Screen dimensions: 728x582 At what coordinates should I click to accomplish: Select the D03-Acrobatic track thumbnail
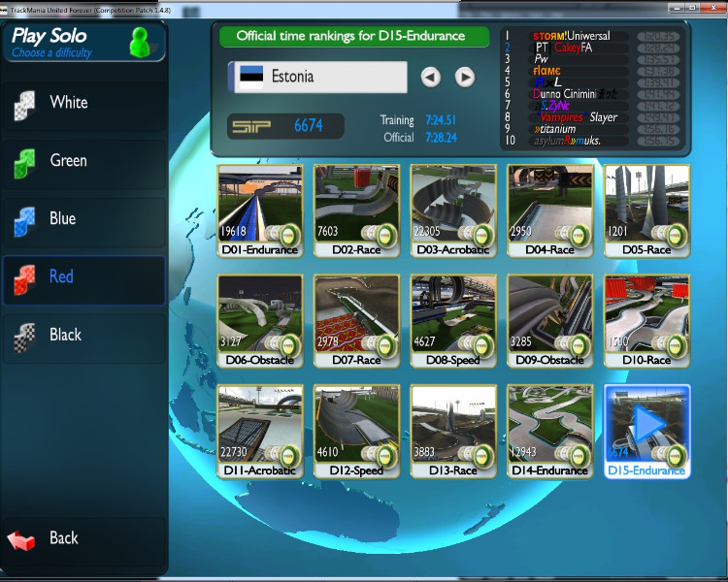(453, 204)
